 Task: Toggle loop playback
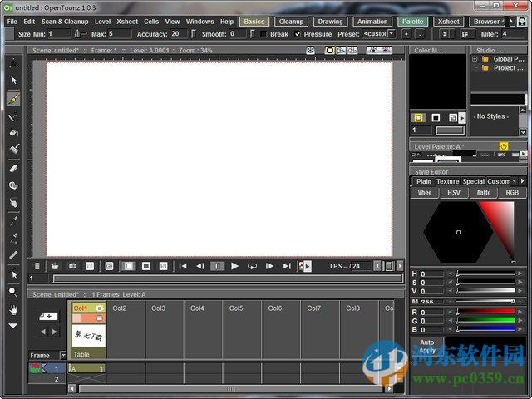coord(252,266)
